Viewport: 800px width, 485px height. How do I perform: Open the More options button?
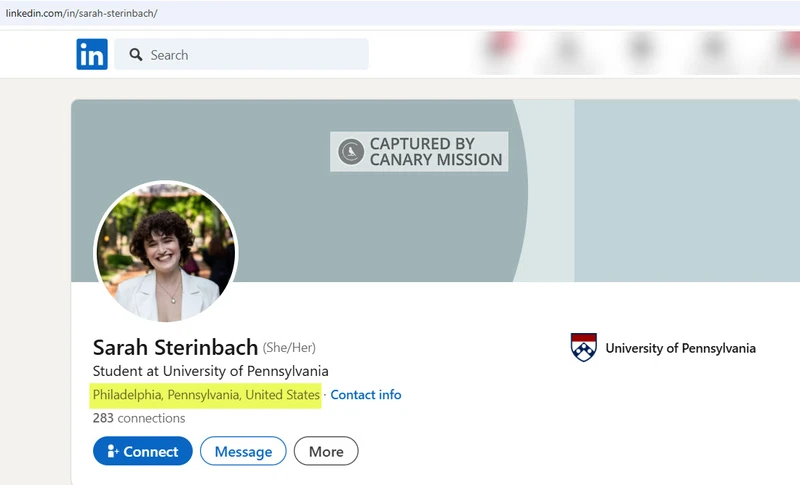(326, 451)
